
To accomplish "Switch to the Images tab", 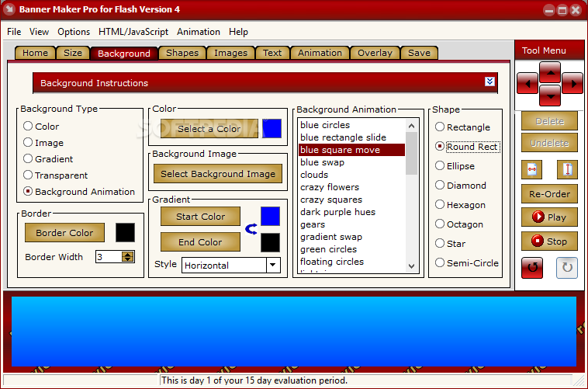I will click(x=230, y=53).
